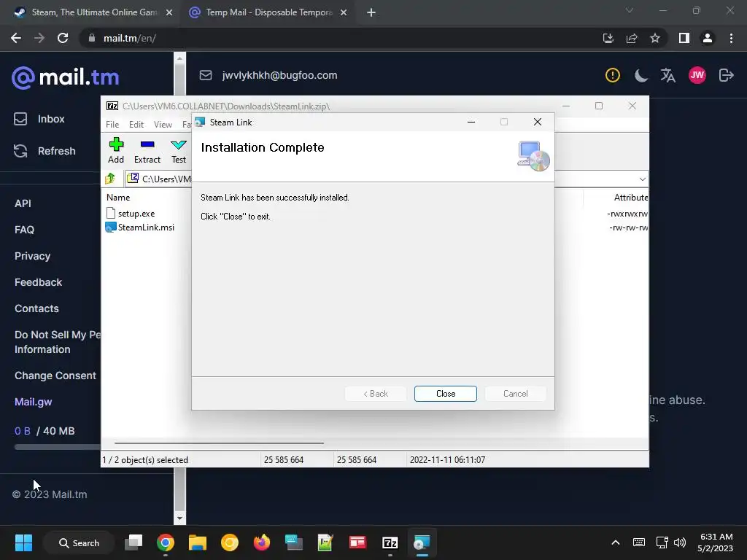
Task: Switch to the Temp Mail browser tab
Action: [x=267, y=12]
